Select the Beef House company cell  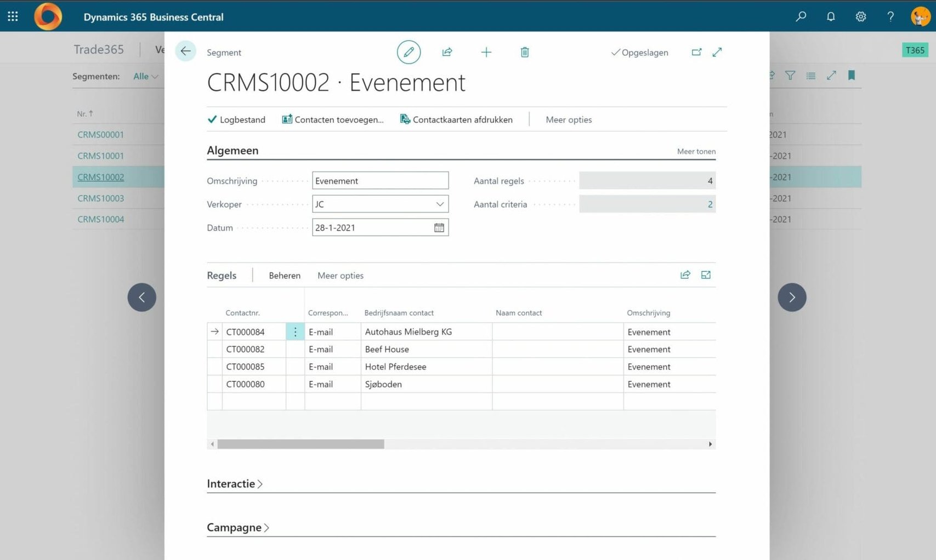[426, 349]
